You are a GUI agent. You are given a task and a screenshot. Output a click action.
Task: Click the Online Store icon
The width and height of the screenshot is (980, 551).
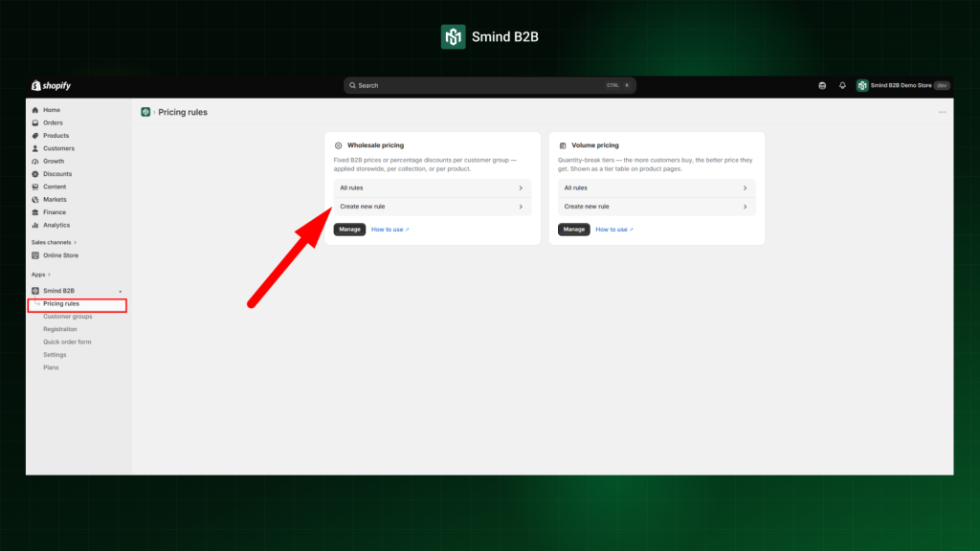[x=35, y=255]
